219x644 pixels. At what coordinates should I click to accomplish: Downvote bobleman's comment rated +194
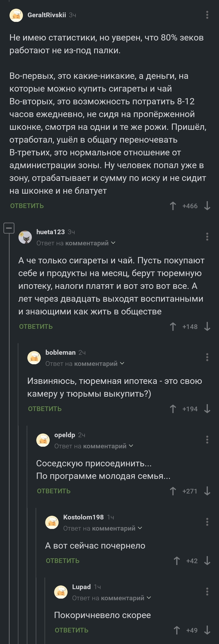(207, 408)
